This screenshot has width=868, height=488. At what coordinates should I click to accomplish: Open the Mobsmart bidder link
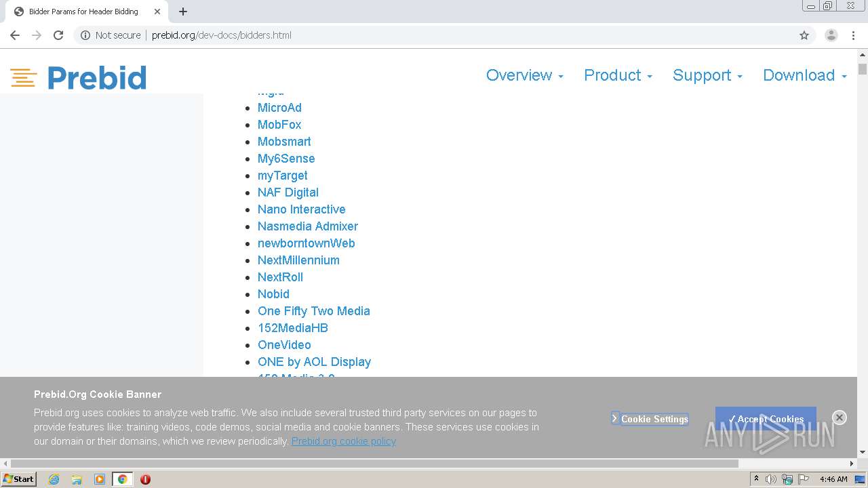284,142
